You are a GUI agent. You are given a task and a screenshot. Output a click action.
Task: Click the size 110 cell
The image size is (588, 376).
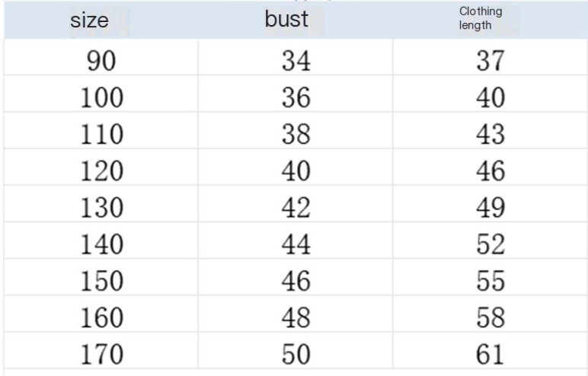(x=101, y=135)
